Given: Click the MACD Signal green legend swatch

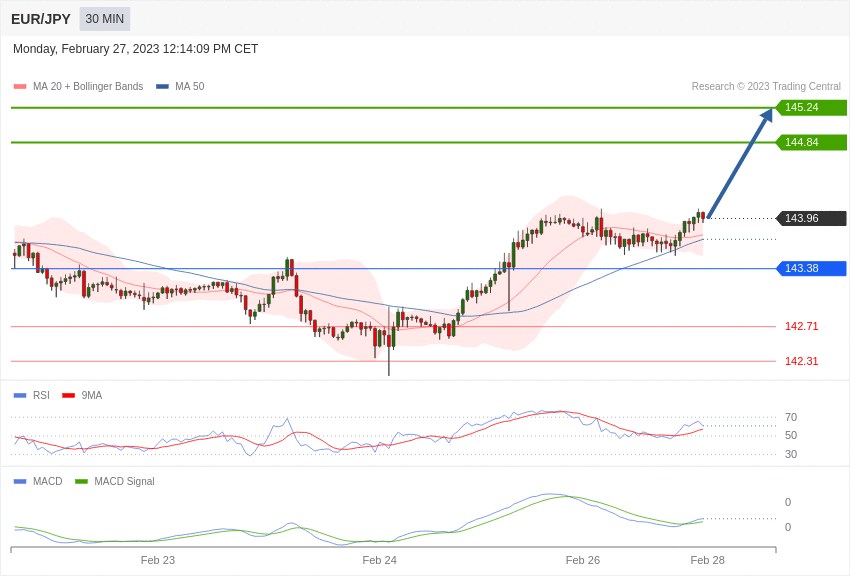Looking at the screenshot, I should (81, 481).
